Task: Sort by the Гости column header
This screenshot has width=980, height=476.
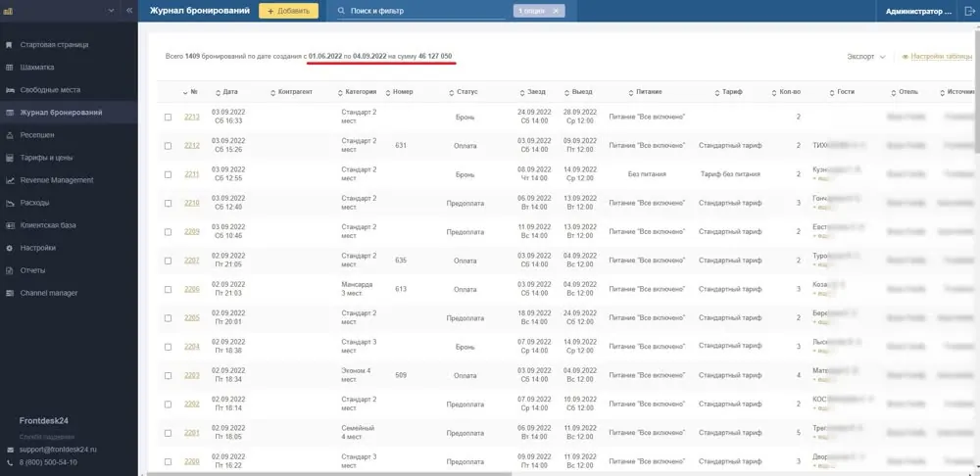Action: tap(842, 92)
